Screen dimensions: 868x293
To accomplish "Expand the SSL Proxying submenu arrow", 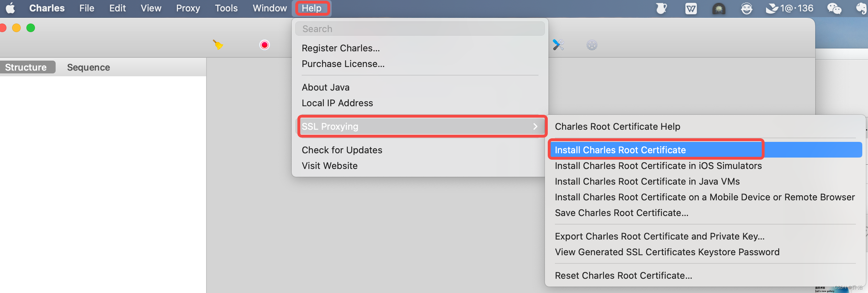I will (x=535, y=127).
